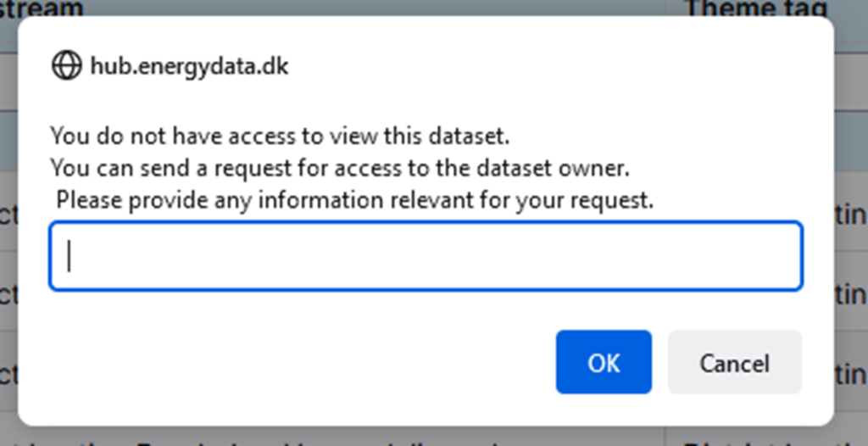Click the "send a request for access" line
This screenshot has height=446, width=868.
tap(339, 168)
